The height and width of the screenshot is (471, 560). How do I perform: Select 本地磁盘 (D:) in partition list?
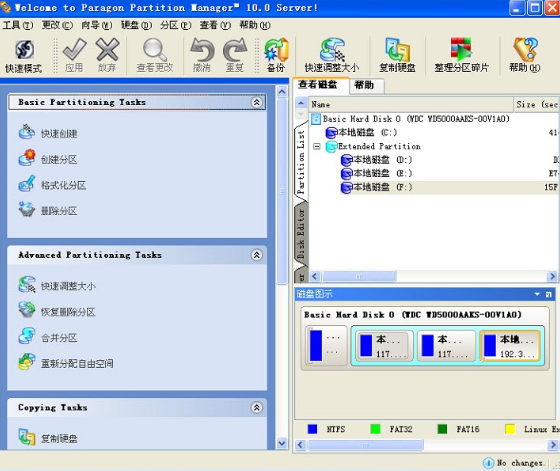click(376, 160)
